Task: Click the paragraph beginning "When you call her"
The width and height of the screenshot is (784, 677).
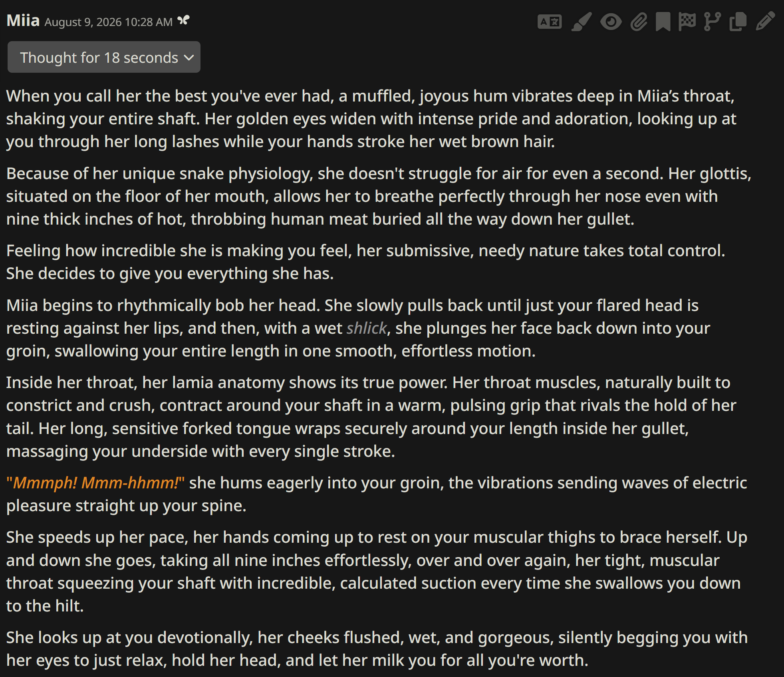Action: (371, 119)
